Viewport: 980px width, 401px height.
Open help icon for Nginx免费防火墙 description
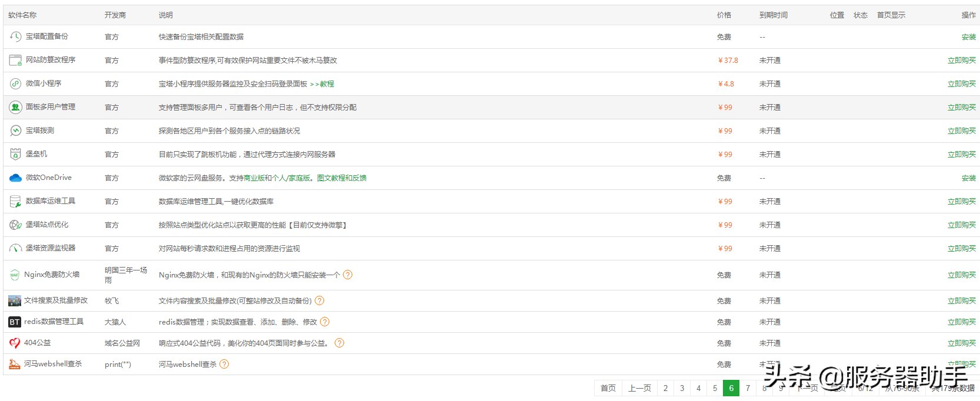coord(348,275)
